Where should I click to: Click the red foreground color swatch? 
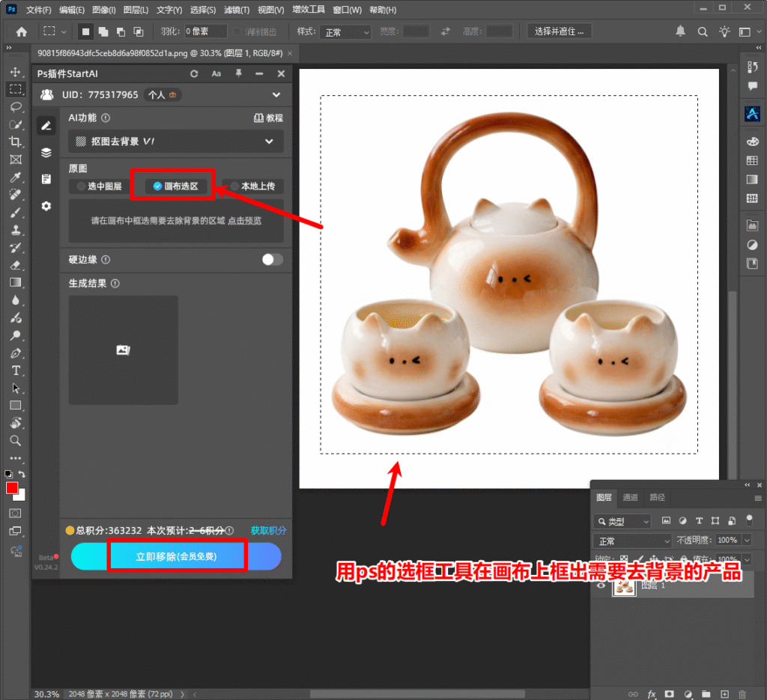pyautogui.click(x=12, y=488)
